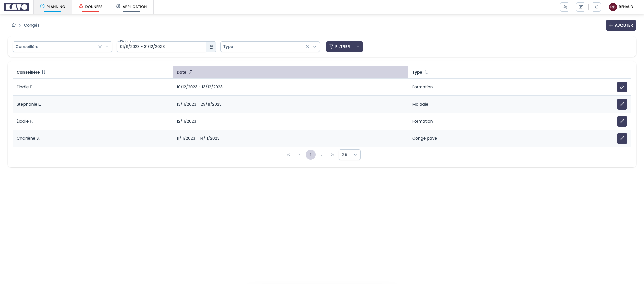This screenshot has width=644, height=284.
Task: Go to next page
Action: [x=322, y=155]
